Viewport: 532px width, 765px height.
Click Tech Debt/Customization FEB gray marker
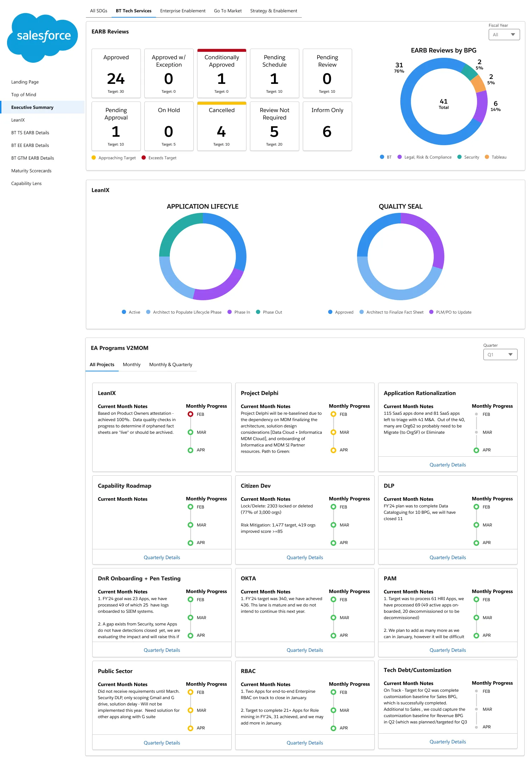click(x=476, y=691)
